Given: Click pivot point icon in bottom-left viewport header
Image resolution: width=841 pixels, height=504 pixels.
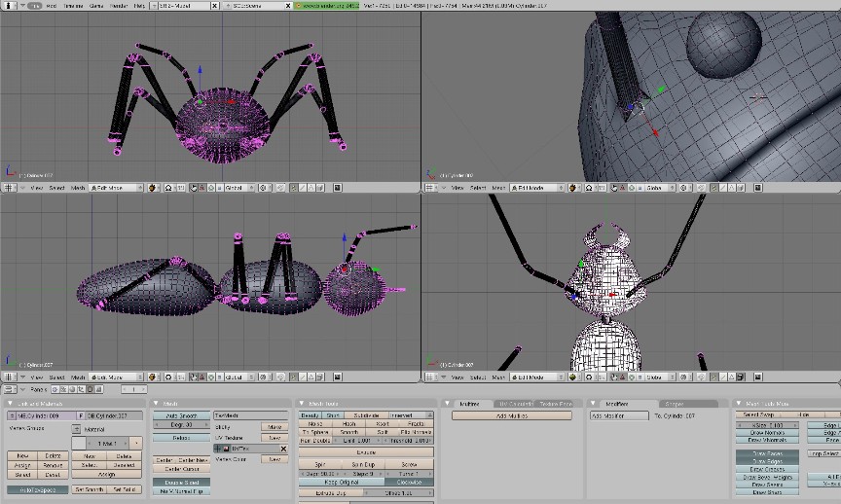Looking at the screenshot, I should pos(168,377).
